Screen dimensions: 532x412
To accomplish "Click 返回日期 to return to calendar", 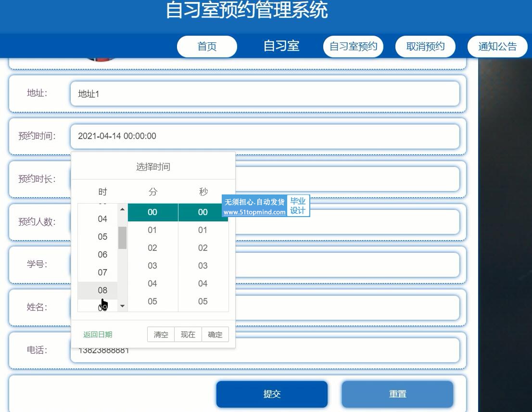I will click(x=98, y=335).
